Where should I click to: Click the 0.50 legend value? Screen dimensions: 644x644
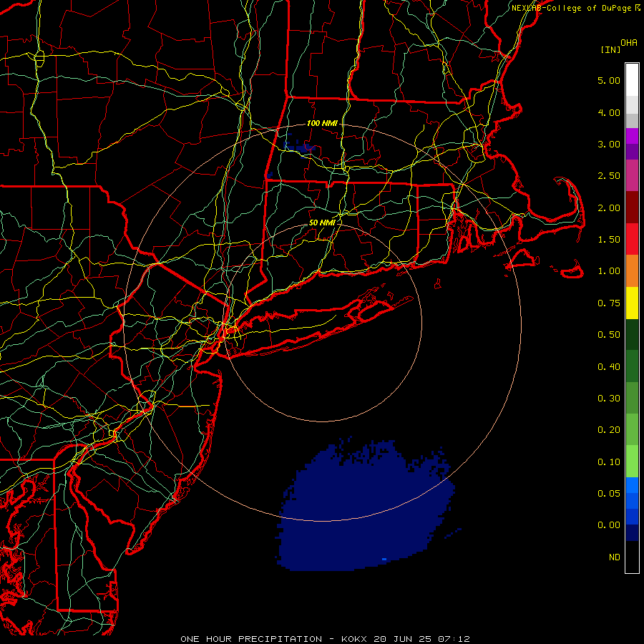coord(609,335)
